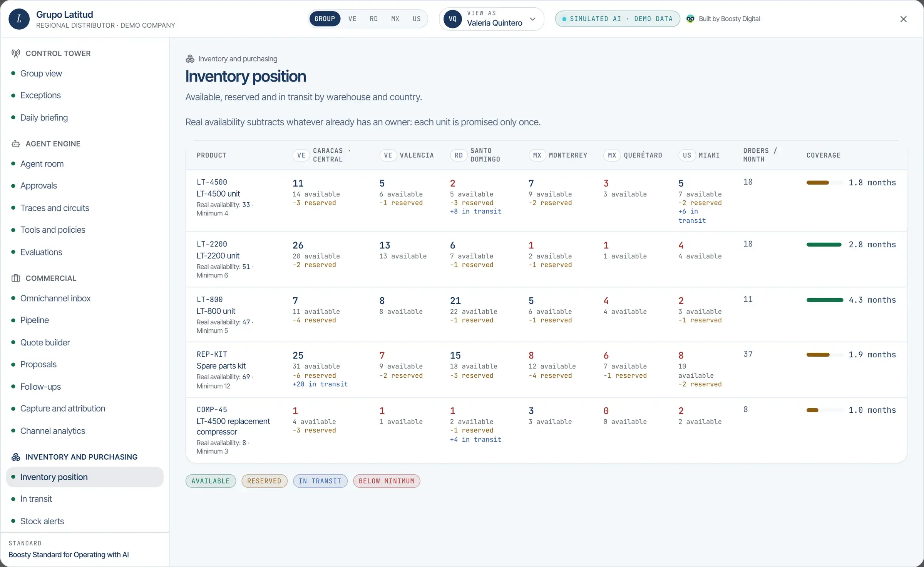Click the IN TRANSIT legend chip
This screenshot has width=924, height=567.
click(320, 481)
